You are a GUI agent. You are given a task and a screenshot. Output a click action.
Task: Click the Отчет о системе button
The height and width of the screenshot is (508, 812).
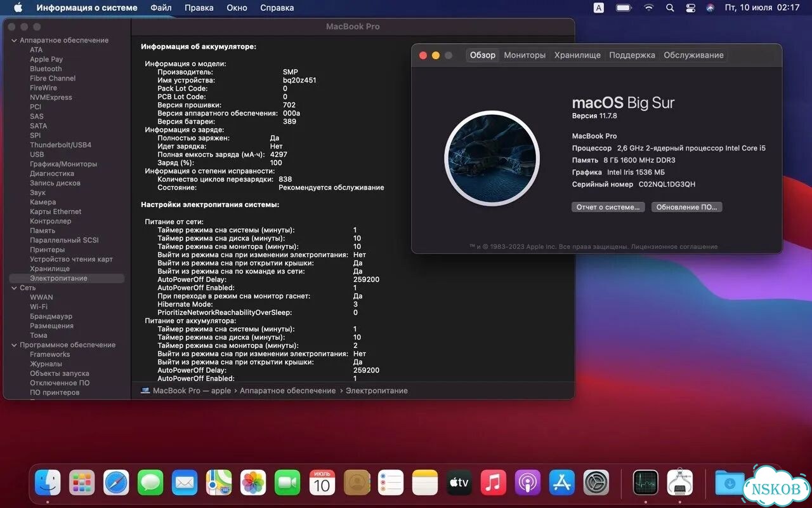click(608, 207)
